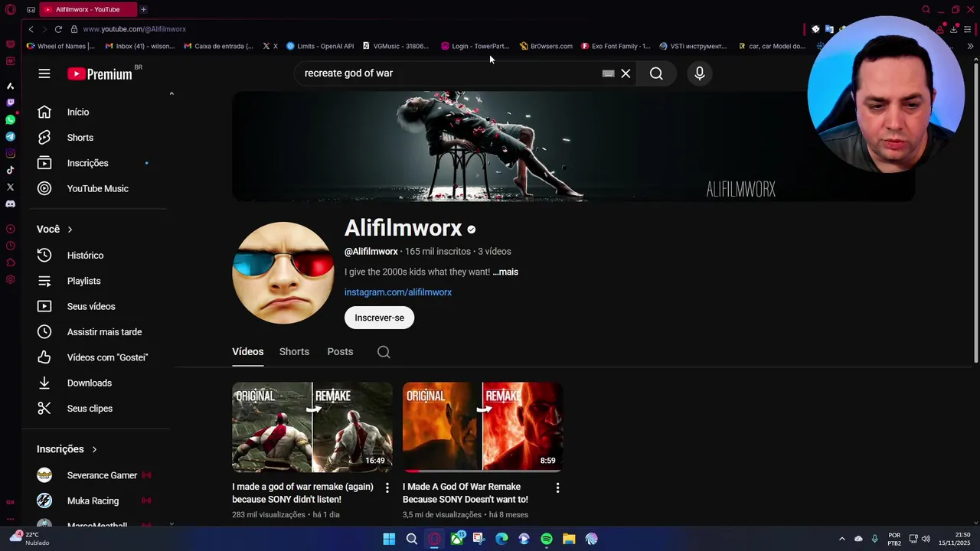
Task: Open File Explorer from taskbar
Action: click(x=569, y=539)
